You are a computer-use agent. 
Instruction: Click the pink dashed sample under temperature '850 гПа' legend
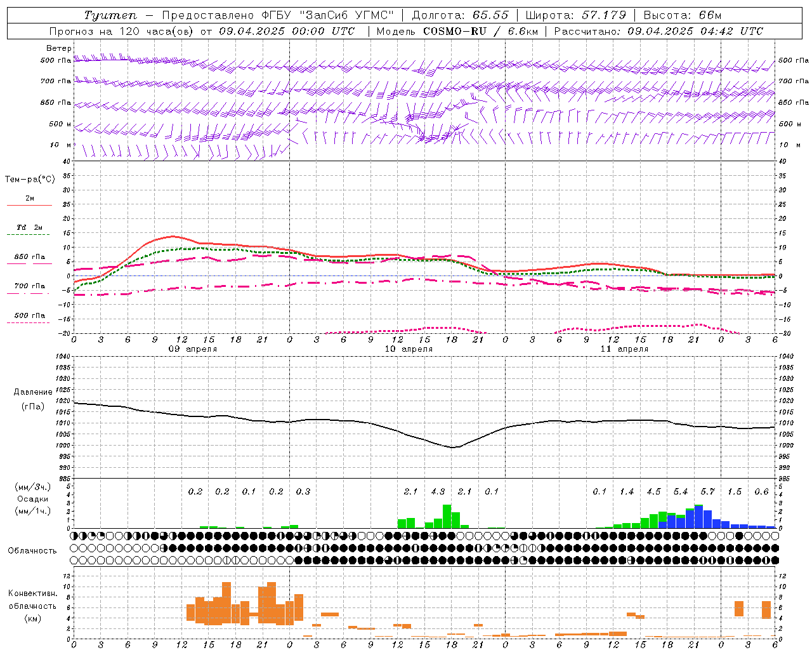point(29,263)
